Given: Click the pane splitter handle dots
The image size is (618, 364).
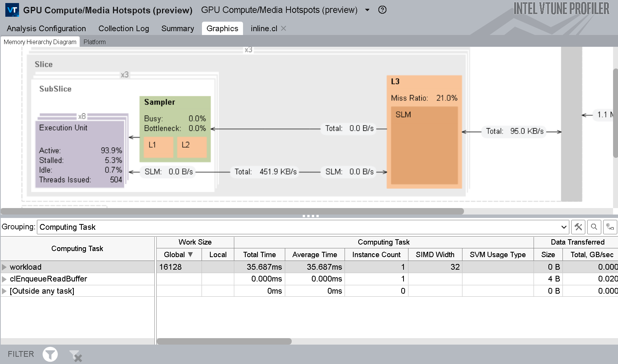Looking at the screenshot, I should pyautogui.click(x=310, y=216).
